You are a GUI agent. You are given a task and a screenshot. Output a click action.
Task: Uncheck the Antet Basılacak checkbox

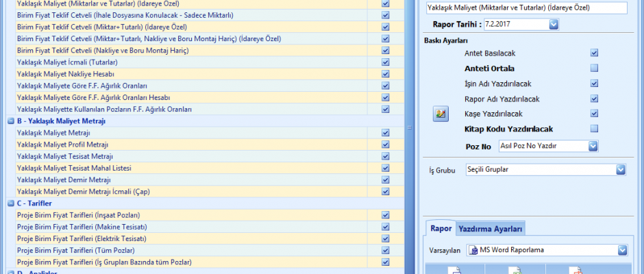coord(594,53)
